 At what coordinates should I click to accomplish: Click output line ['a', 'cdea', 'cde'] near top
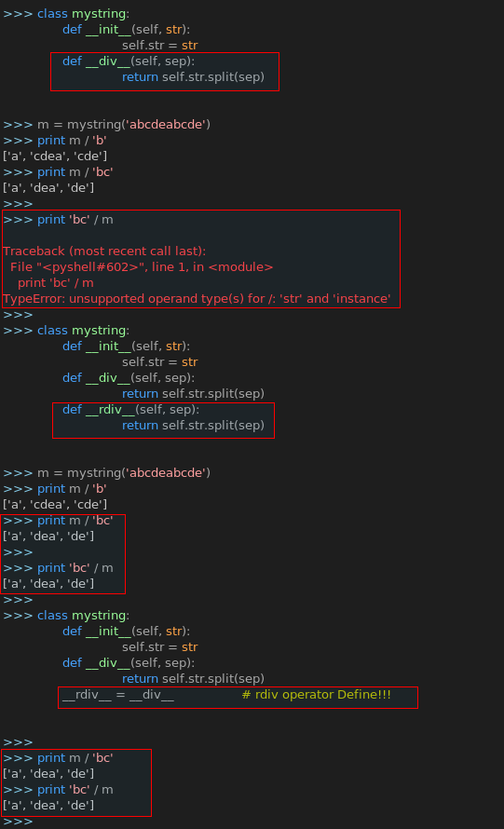tap(55, 156)
